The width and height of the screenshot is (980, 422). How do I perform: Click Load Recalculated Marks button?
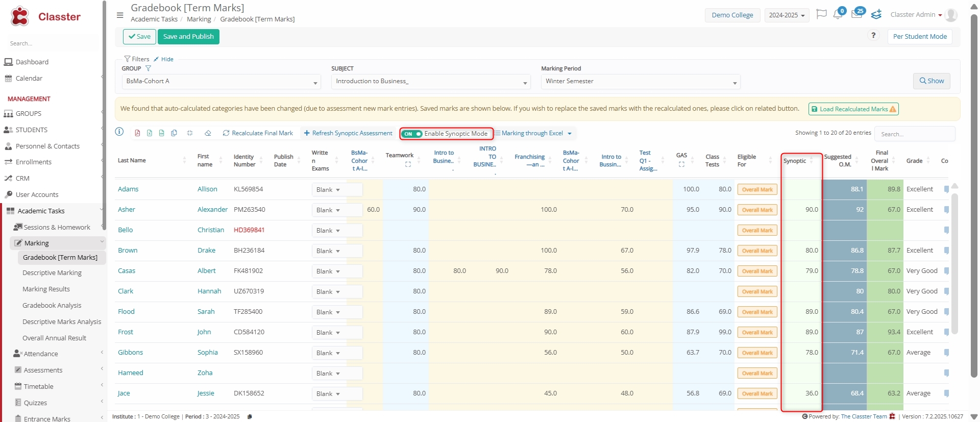(x=853, y=109)
